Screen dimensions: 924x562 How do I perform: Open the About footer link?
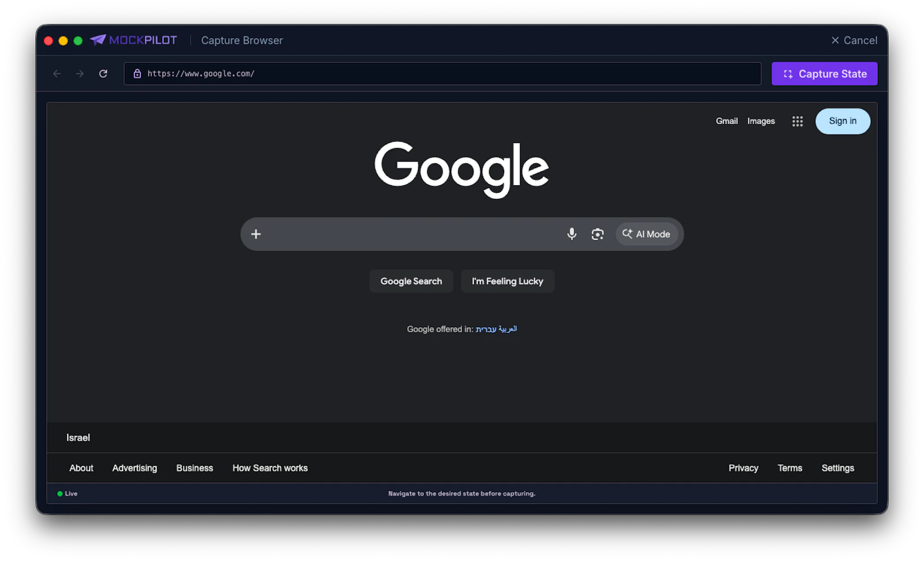click(x=81, y=468)
